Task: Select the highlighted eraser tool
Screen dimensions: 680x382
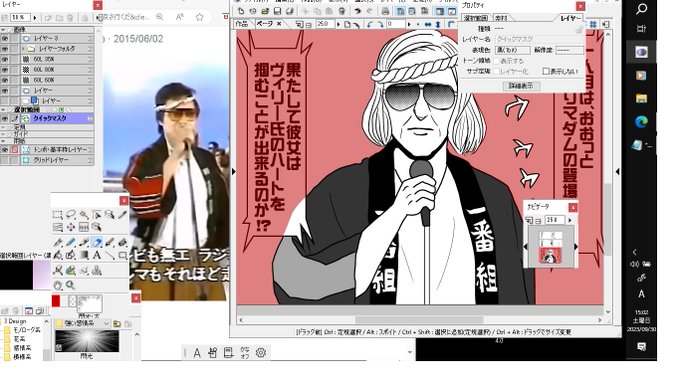Action: 97,243
